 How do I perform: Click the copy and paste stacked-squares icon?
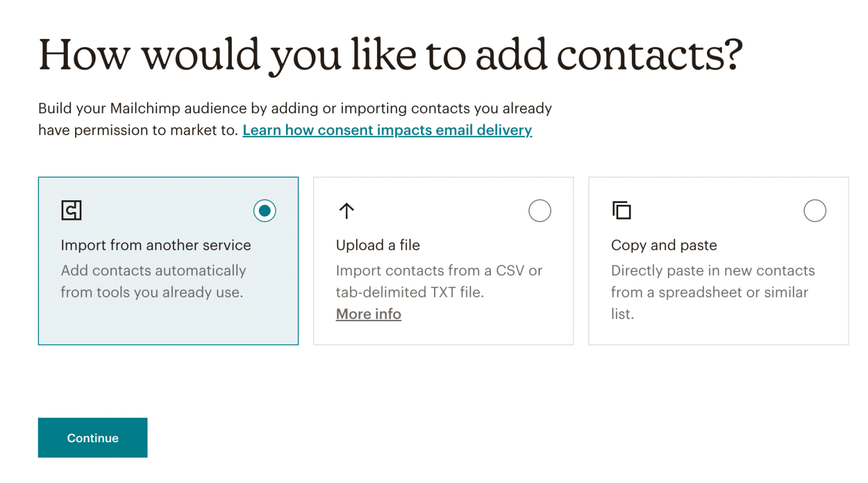click(622, 210)
